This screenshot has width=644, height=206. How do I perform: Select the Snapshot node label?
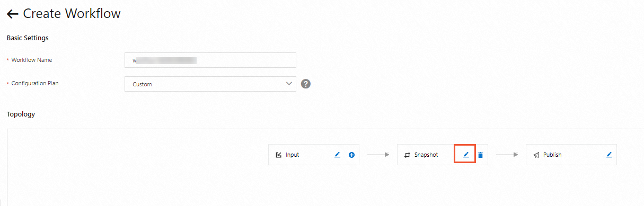point(426,155)
